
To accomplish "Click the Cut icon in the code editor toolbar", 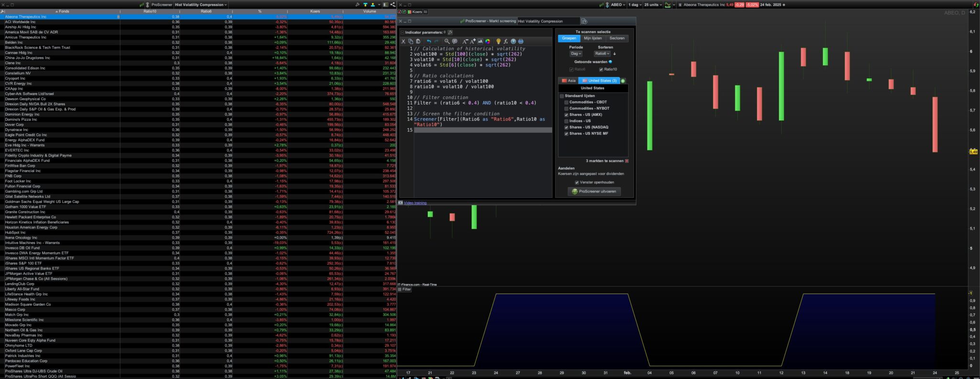I will tap(403, 42).
